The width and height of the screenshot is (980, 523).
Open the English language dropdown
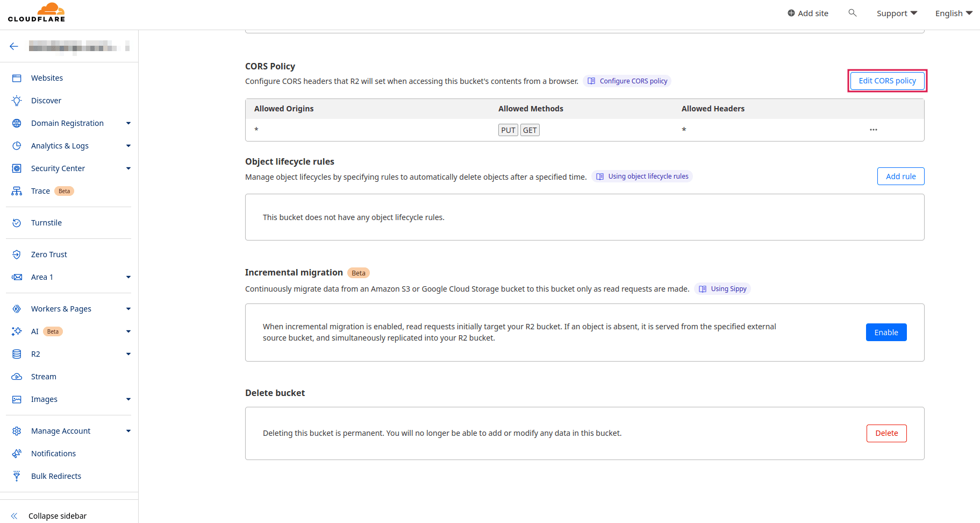click(x=953, y=13)
